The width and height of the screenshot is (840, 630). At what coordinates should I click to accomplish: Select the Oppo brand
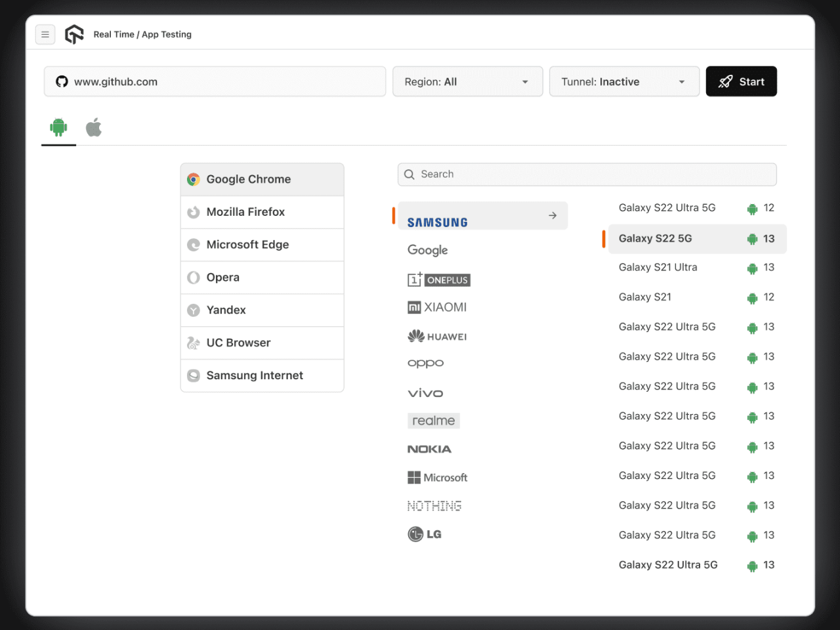tap(426, 363)
